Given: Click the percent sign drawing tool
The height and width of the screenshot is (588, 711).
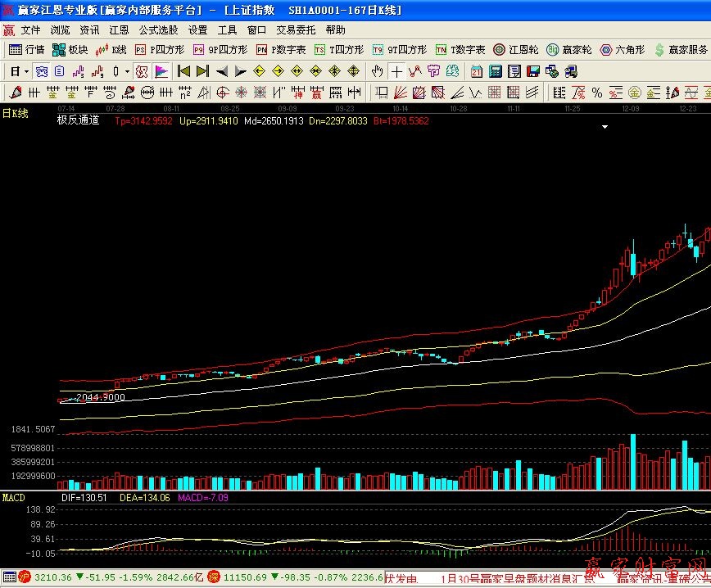Looking at the screenshot, I should click(x=597, y=92).
